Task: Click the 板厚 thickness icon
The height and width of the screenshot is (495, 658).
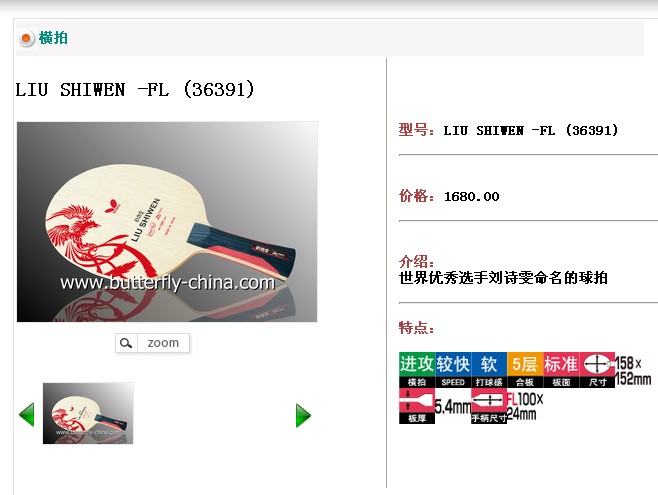Action: (417, 406)
